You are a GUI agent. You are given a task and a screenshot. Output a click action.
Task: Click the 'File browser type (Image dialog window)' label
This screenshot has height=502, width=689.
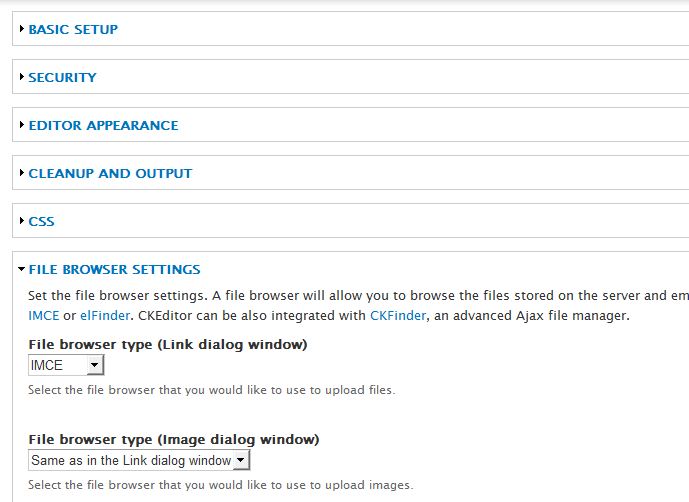coord(173,439)
